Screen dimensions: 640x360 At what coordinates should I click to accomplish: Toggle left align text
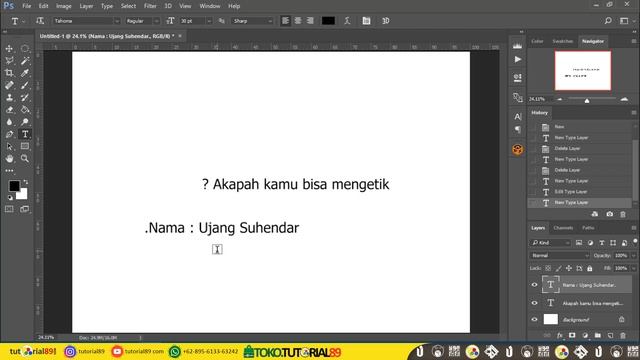[x=285, y=21]
